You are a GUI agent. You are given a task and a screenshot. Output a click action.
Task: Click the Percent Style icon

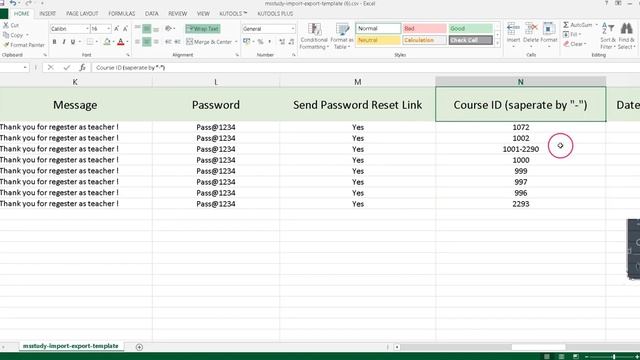pyautogui.click(x=260, y=42)
